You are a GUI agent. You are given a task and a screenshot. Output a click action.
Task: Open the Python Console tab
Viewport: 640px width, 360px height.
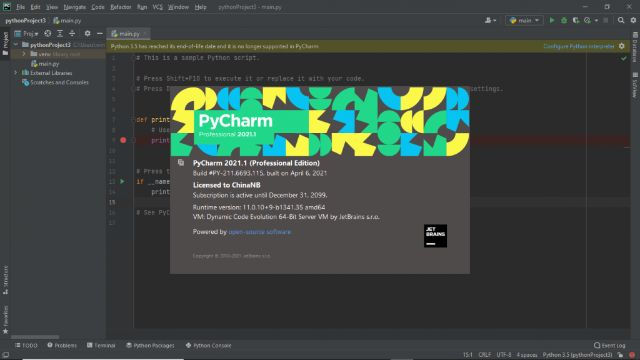pos(208,345)
